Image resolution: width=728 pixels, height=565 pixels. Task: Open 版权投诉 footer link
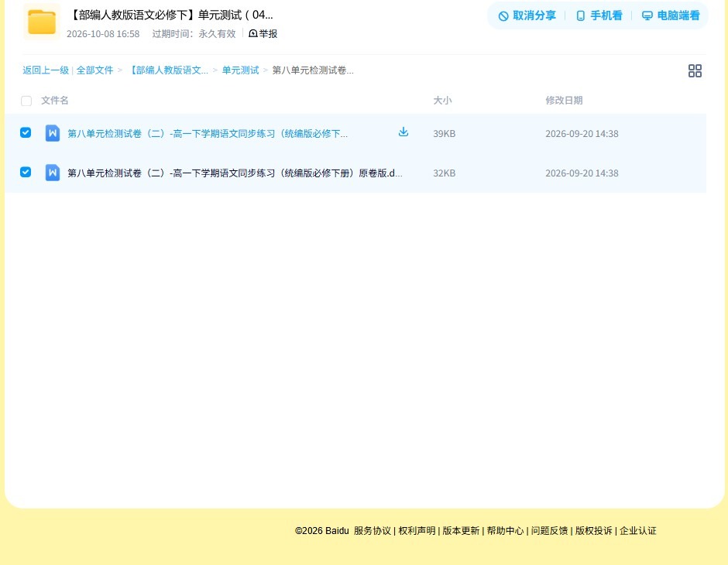pos(593,531)
